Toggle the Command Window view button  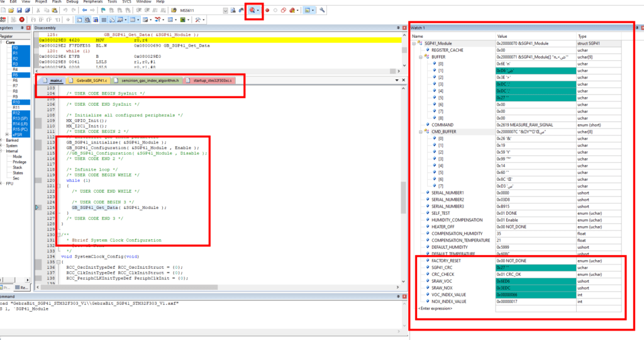(79, 20)
